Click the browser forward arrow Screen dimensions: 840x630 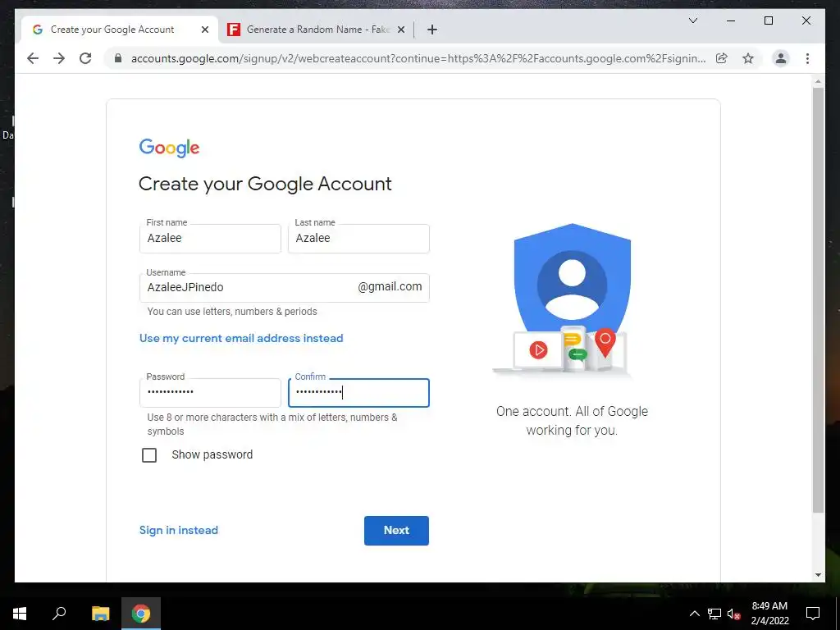coord(59,58)
